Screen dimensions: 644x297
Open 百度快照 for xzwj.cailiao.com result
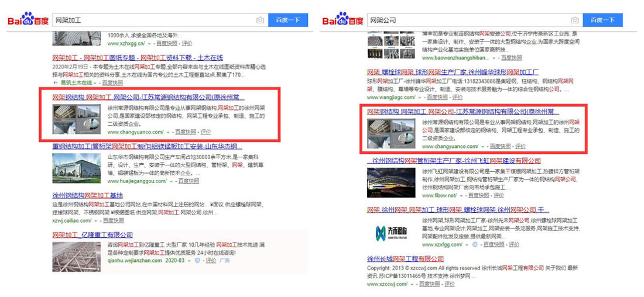(x=113, y=220)
